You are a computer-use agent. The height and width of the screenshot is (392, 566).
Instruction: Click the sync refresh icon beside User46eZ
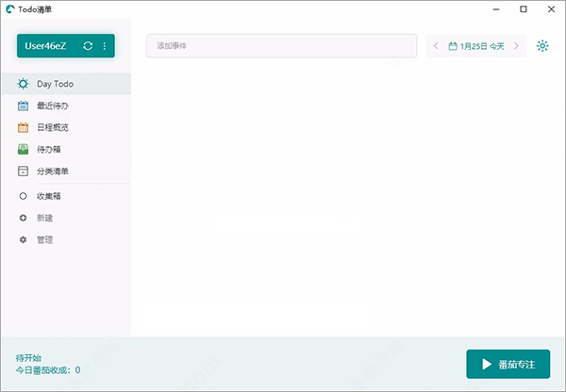[88, 46]
